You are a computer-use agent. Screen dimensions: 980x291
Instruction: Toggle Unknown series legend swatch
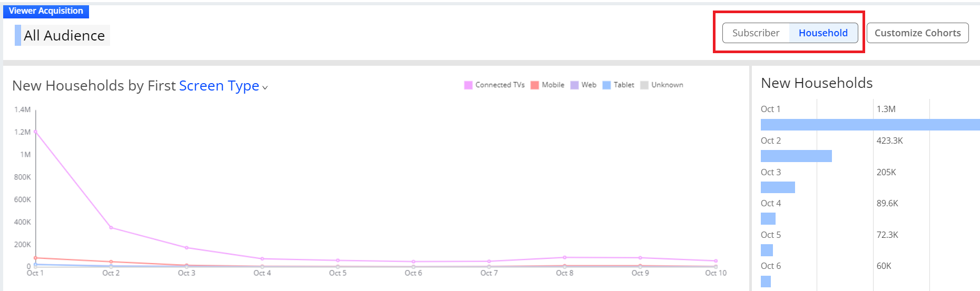[x=644, y=85]
